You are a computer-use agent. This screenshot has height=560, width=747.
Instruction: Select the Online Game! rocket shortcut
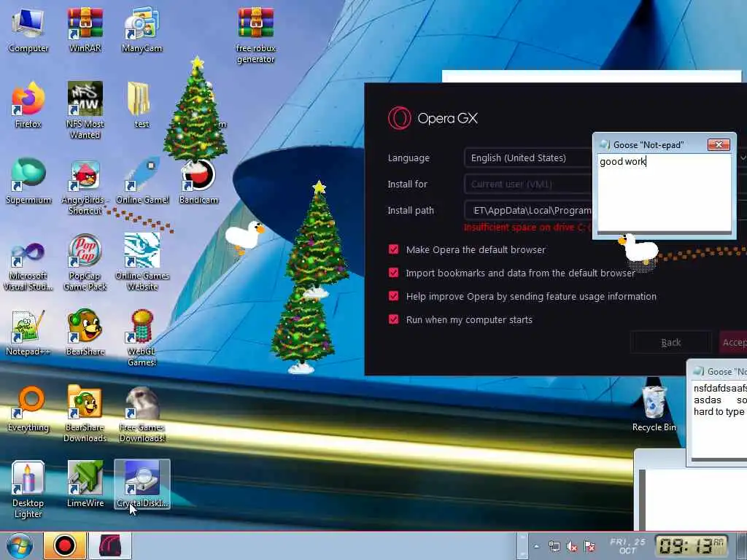click(142, 182)
